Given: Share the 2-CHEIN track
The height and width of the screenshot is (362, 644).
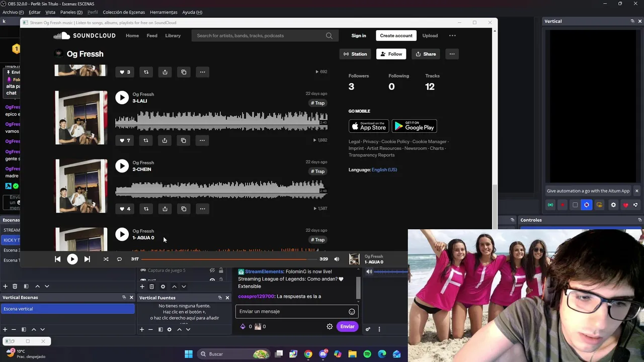Looking at the screenshot, I should point(165,209).
